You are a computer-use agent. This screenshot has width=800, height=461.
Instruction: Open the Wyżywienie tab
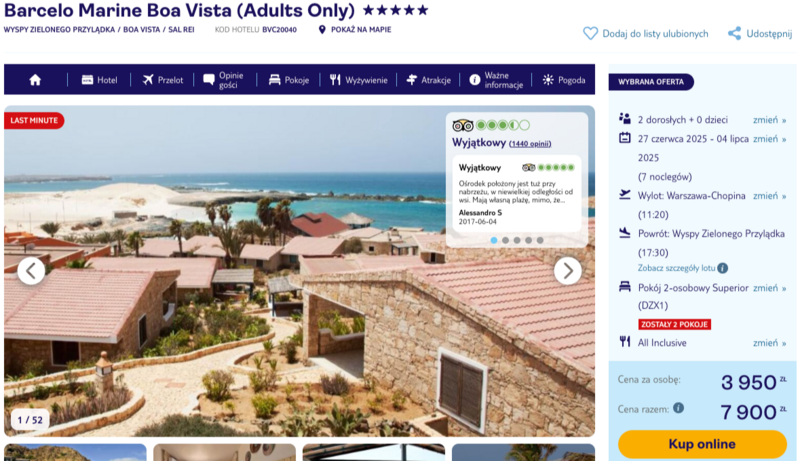pos(359,80)
